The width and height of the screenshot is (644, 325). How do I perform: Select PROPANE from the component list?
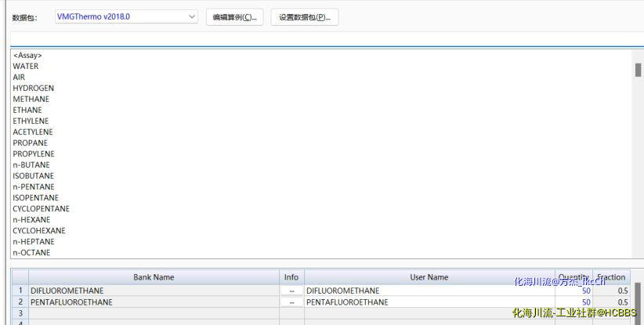click(x=30, y=143)
